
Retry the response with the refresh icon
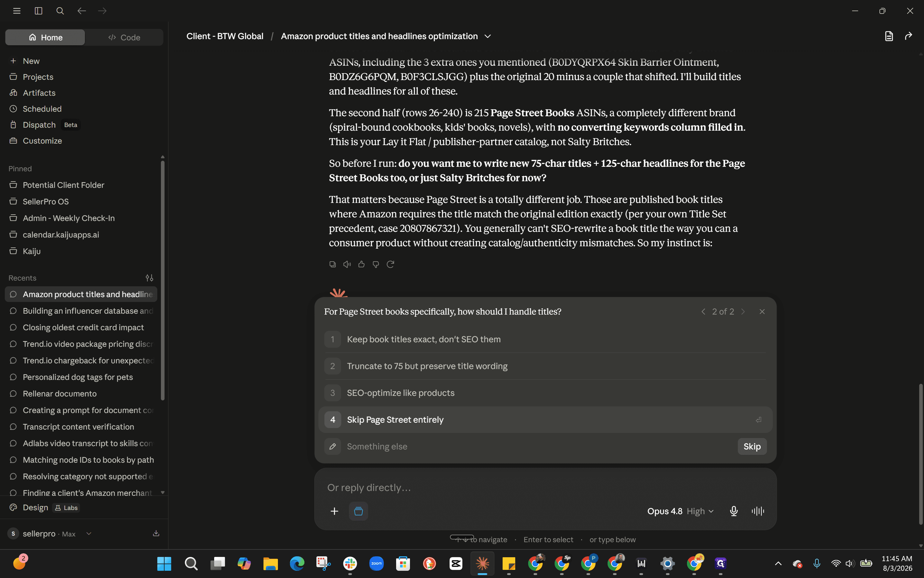390,264
